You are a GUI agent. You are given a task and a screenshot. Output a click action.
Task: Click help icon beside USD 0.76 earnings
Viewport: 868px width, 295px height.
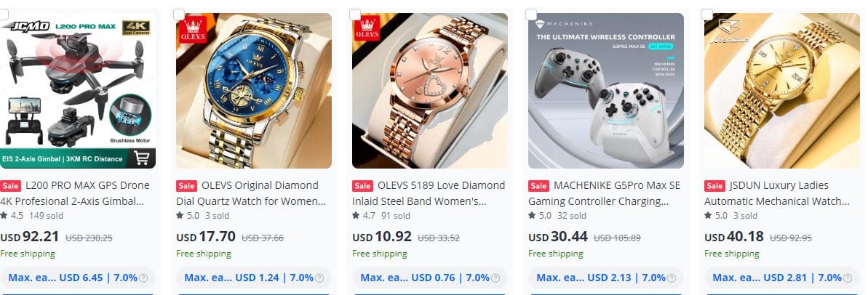[495, 278]
